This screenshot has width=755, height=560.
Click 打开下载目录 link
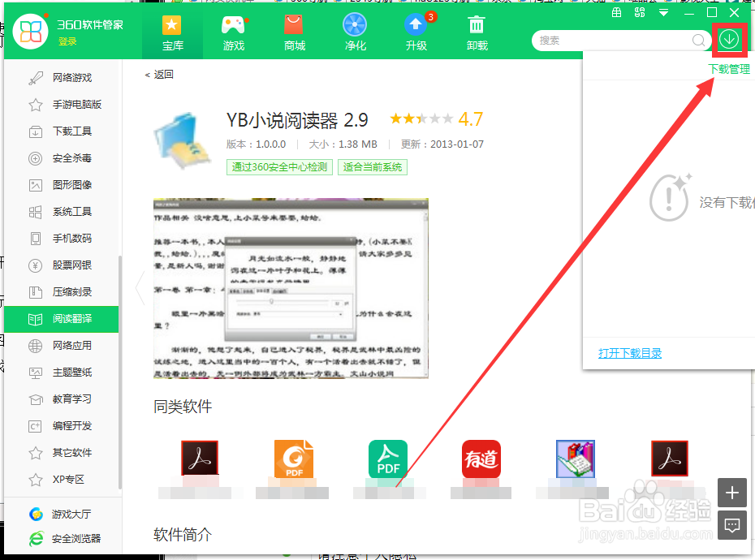[630, 353]
